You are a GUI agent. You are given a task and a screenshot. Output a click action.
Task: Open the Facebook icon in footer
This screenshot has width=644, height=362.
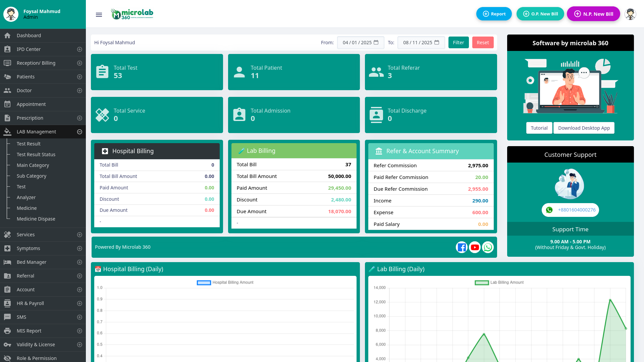(x=462, y=247)
